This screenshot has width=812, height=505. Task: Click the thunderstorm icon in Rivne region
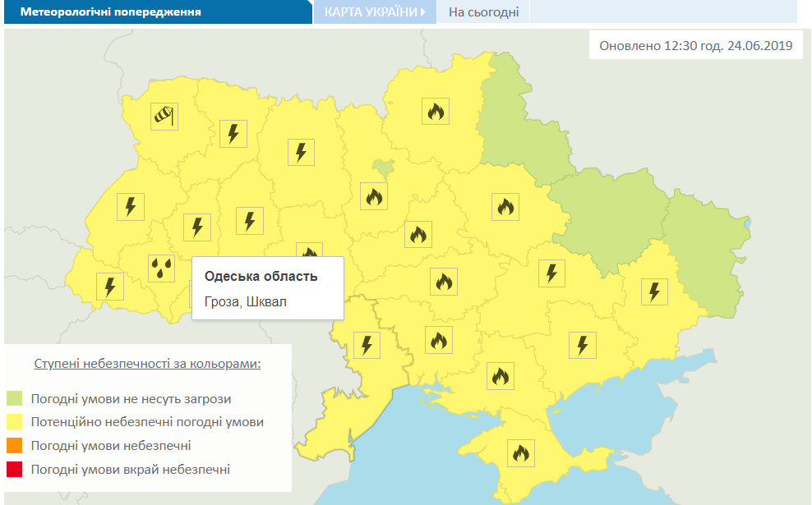[x=233, y=134]
